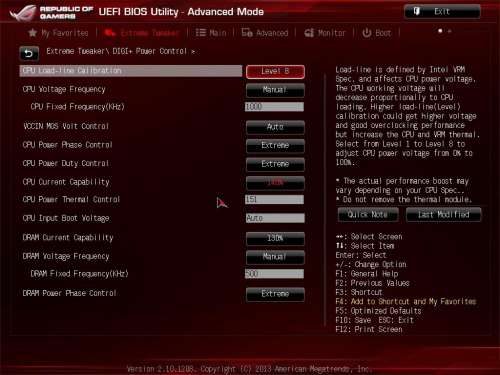Click the Exit button

click(442, 12)
